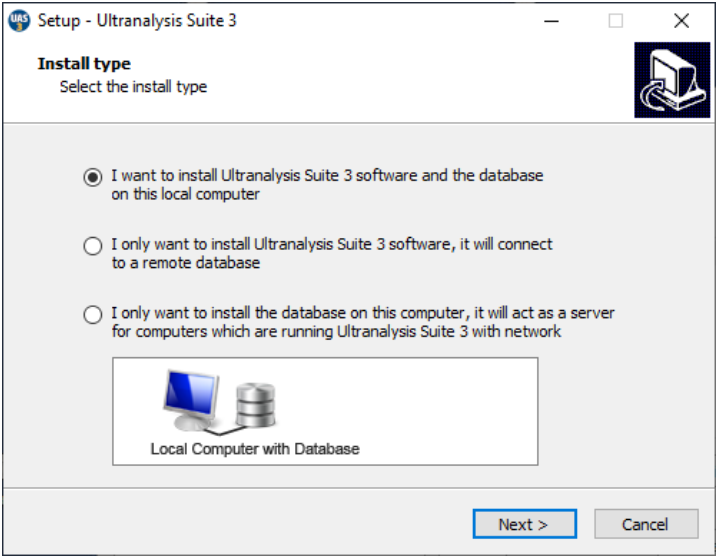Click the "on this local computer" option text
This screenshot has width=719, height=559.
point(185,194)
